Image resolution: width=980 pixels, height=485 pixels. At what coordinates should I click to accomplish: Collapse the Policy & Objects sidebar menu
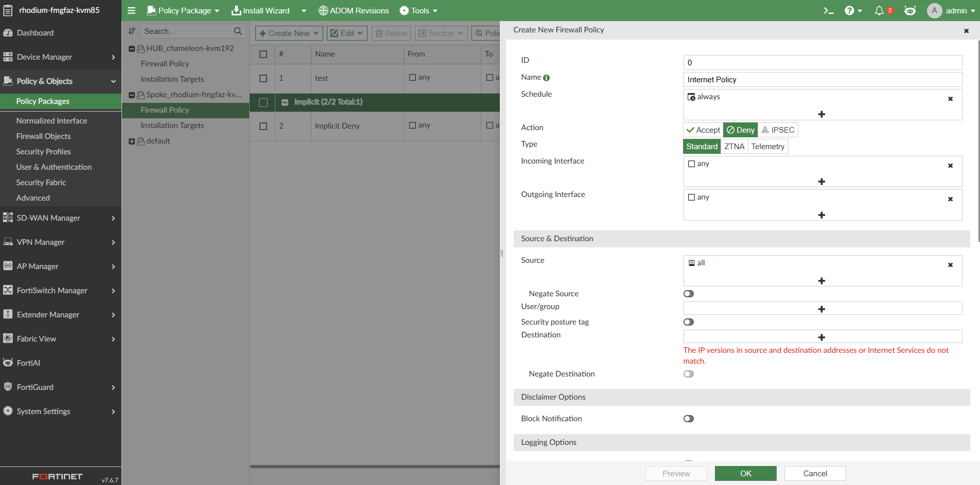coord(61,81)
